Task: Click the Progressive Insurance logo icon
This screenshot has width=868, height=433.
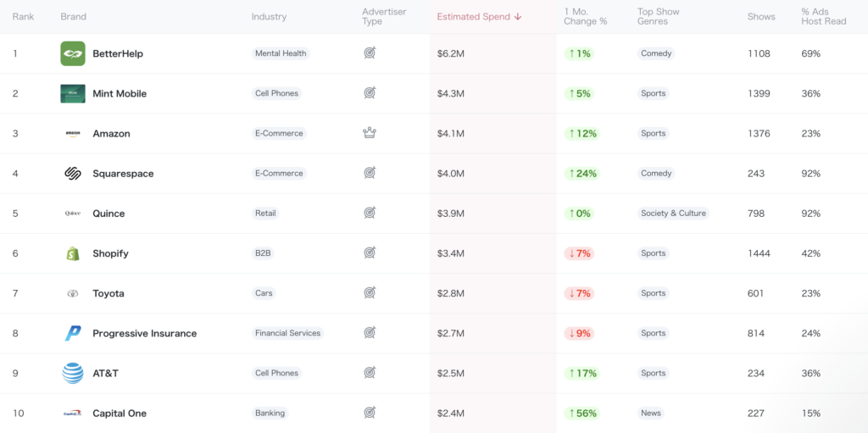Action: [x=73, y=333]
